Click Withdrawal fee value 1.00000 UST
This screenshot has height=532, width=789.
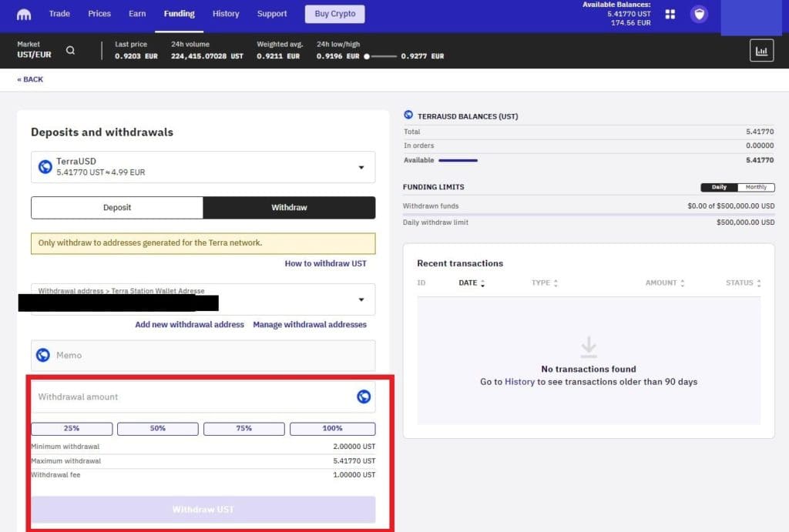point(354,475)
